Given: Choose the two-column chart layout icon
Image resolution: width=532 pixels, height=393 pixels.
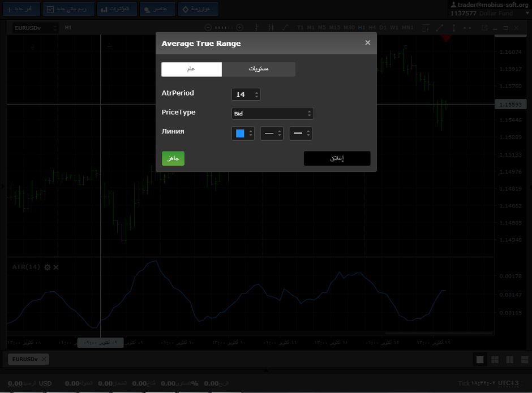Looking at the screenshot, I should 510,360.
